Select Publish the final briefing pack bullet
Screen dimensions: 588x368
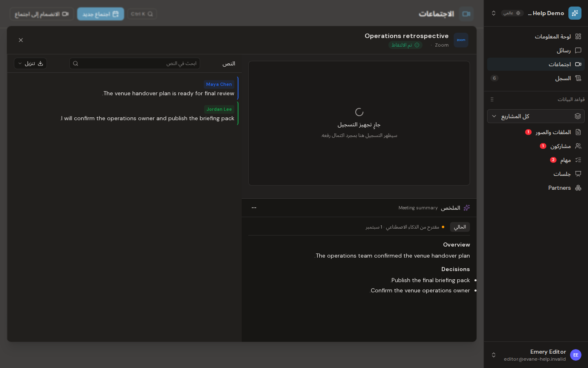(x=430, y=280)
